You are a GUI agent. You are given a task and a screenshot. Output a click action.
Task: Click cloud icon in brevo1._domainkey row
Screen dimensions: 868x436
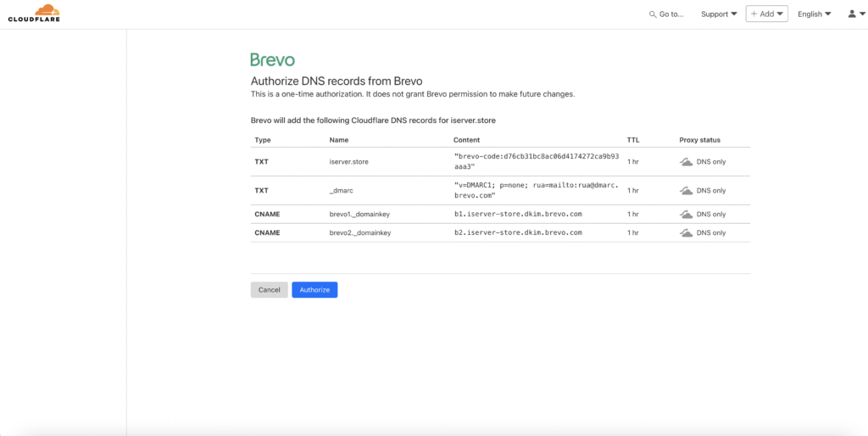coord(686,214)
